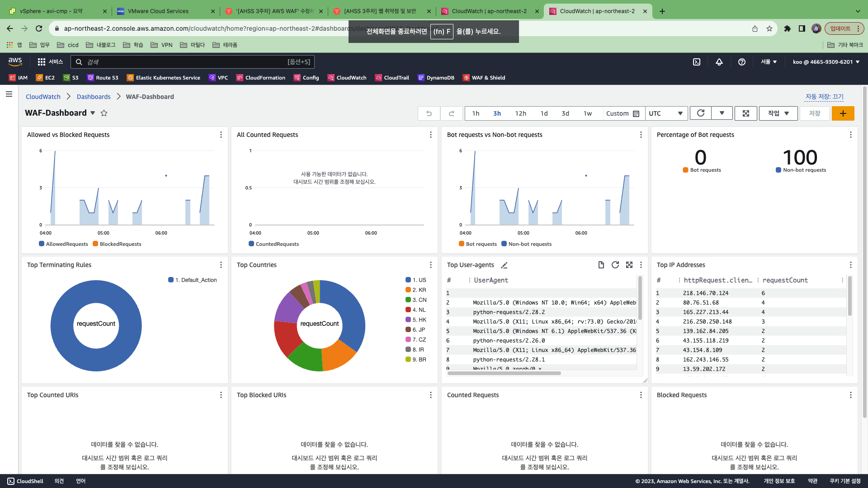Enter fullscreen with the expand icon

[x=746, y=113]
